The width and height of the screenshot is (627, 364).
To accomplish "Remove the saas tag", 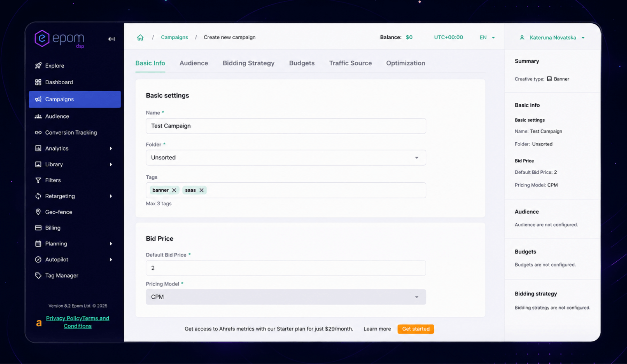I will tap(201, 190).
